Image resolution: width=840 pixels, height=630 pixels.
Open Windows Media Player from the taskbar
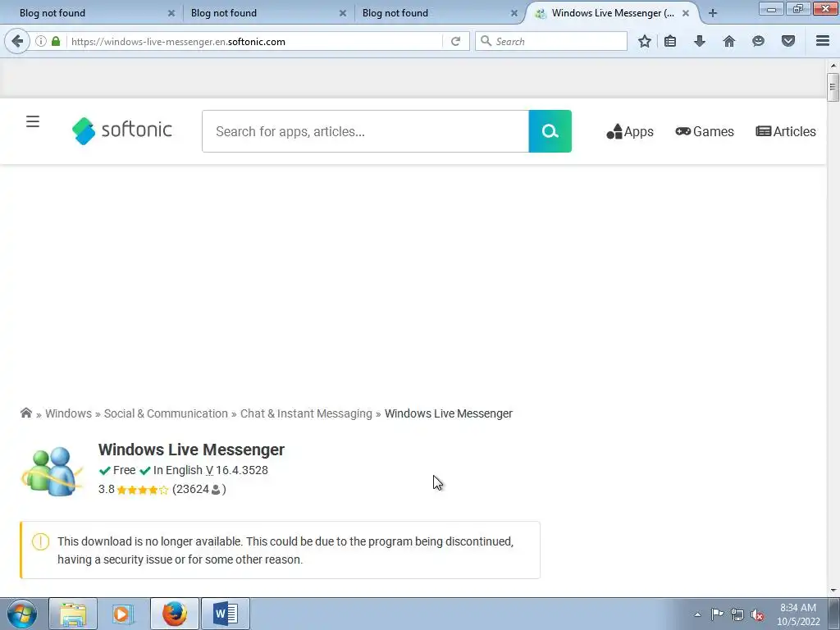(123, 614)
